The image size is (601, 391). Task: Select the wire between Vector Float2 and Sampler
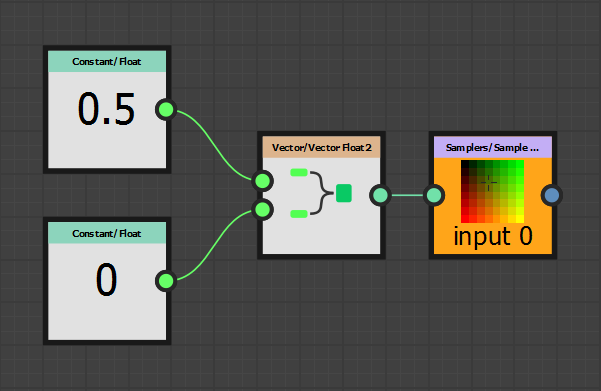coord(407,195)
